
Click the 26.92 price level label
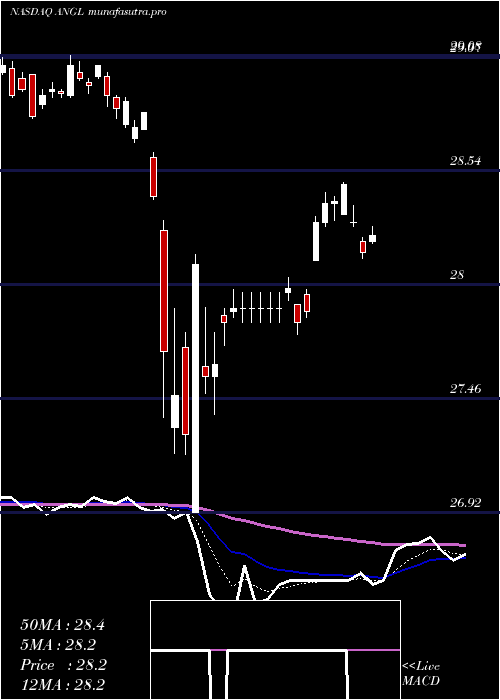click(465, 503)
